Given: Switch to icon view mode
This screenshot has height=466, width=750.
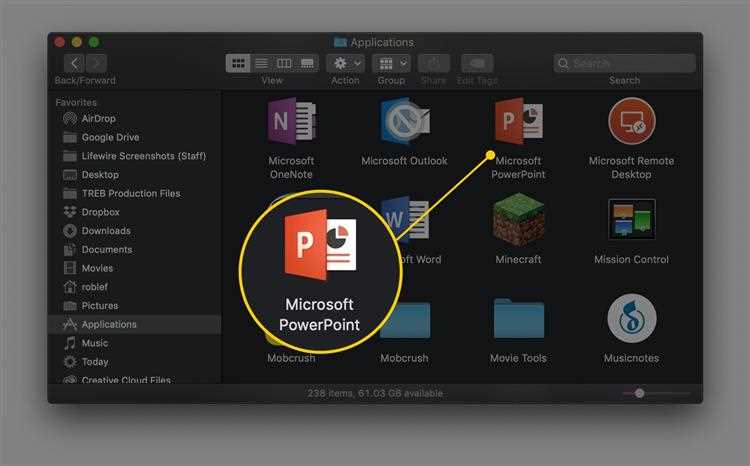Looking at the screenshot, I should [x=239, y=63].
